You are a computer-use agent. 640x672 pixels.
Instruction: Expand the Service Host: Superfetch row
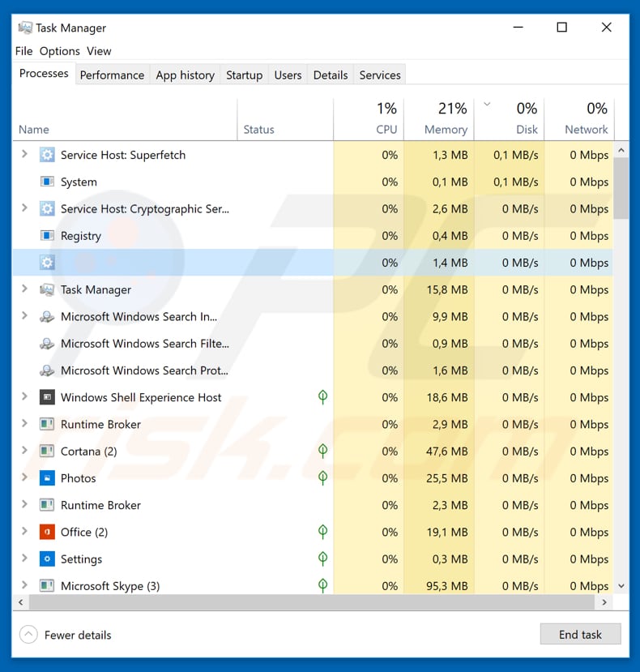tap(24, 154)
